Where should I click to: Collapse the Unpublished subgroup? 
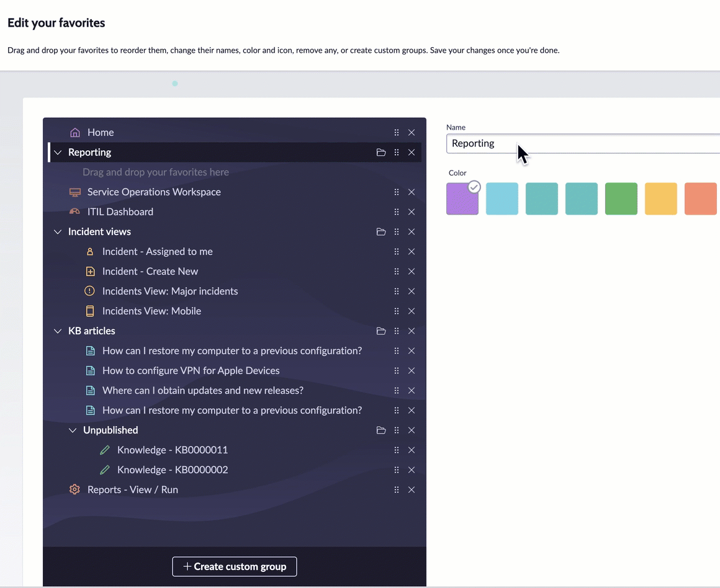[x=73, y=430]
